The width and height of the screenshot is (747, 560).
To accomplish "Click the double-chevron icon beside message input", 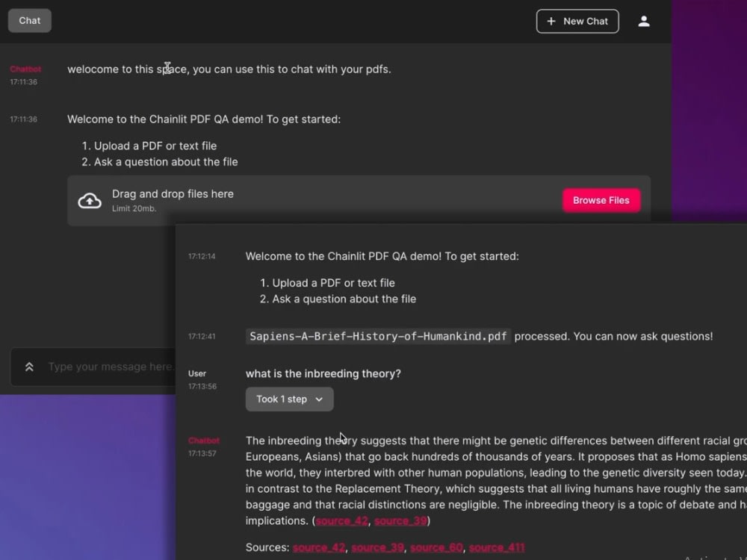I will coord(29,367).
